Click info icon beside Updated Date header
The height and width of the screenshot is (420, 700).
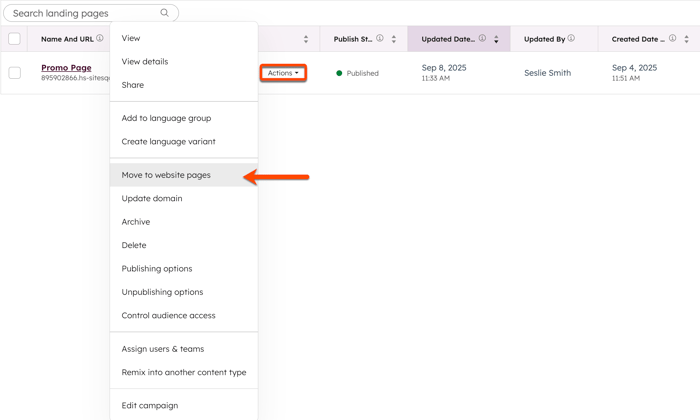tap(482, 39)
